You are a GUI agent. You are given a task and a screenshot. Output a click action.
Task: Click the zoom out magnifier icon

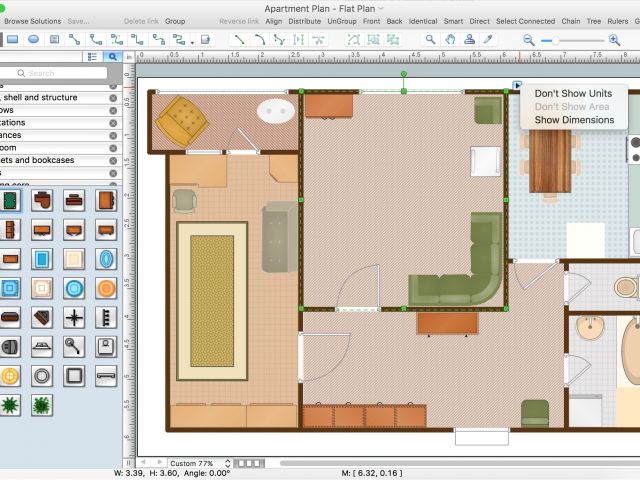529,39
